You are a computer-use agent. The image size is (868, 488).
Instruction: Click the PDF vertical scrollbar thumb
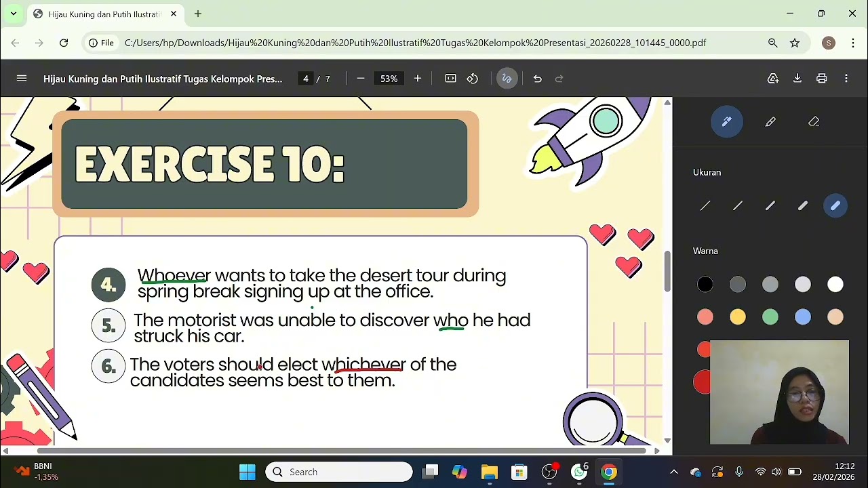pos(667,271)
